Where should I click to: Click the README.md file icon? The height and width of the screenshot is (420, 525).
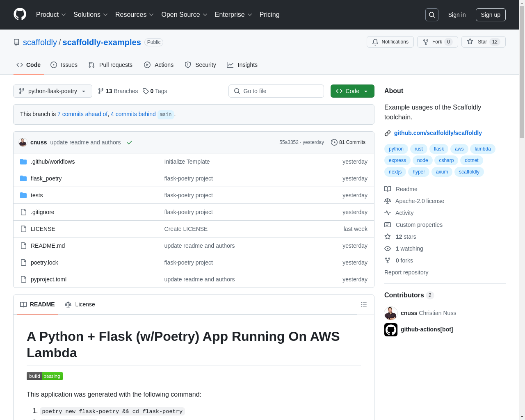click(23, 246)
